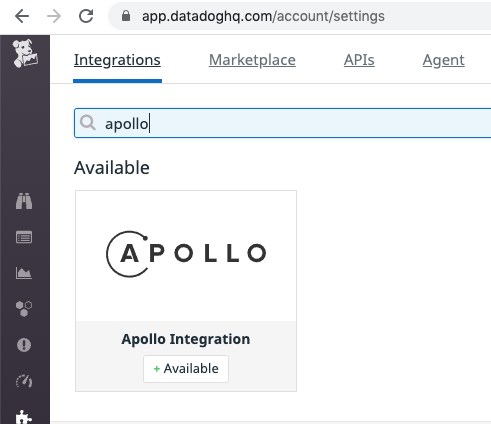Switch to the Marketplace tab
The height and width of the screenshot is (424, 491).
(x=252, y=60)
